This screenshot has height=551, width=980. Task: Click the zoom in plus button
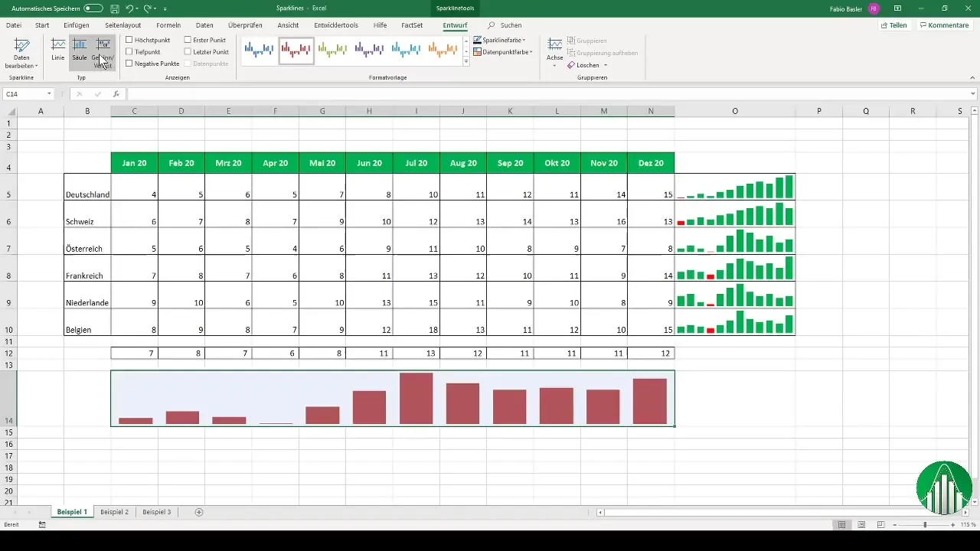pyautogui.click(x=952, y=525)
